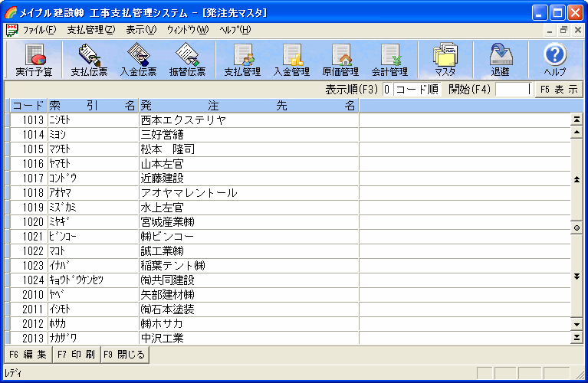The width and height of the screenshot is (588, 383).
Task: Open the マスタ toolbar icon
Action: [445, 60]
